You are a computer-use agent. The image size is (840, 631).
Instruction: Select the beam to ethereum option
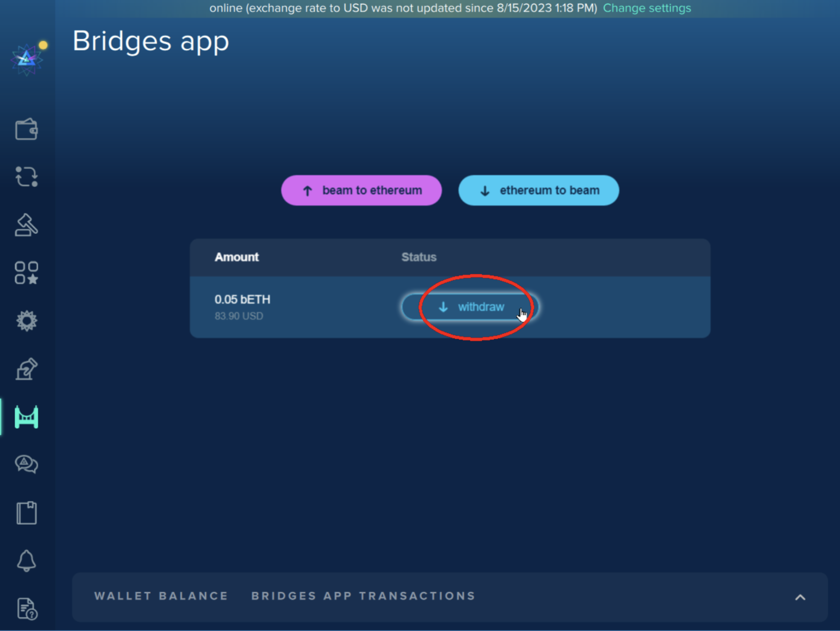[x=361, y=190]
